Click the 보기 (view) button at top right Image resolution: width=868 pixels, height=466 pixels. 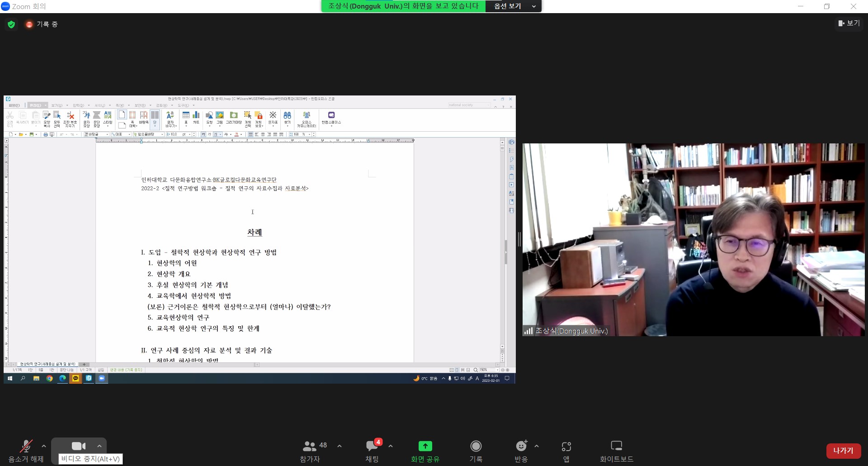tap(849, 23)
